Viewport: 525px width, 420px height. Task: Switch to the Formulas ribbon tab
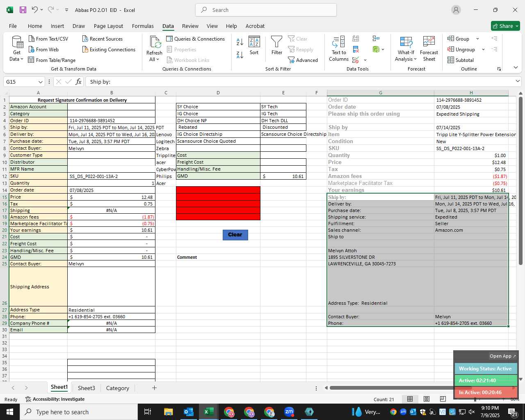(143, 26)
